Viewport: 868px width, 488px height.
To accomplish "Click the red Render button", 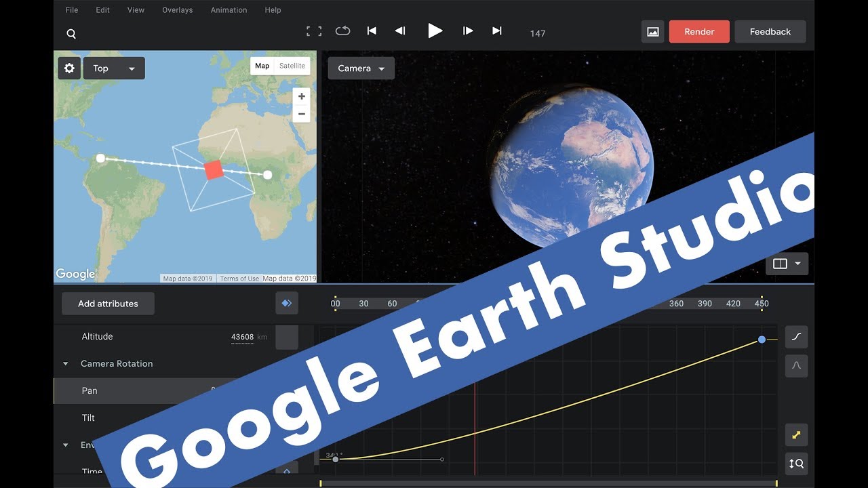I will [699, 32].
